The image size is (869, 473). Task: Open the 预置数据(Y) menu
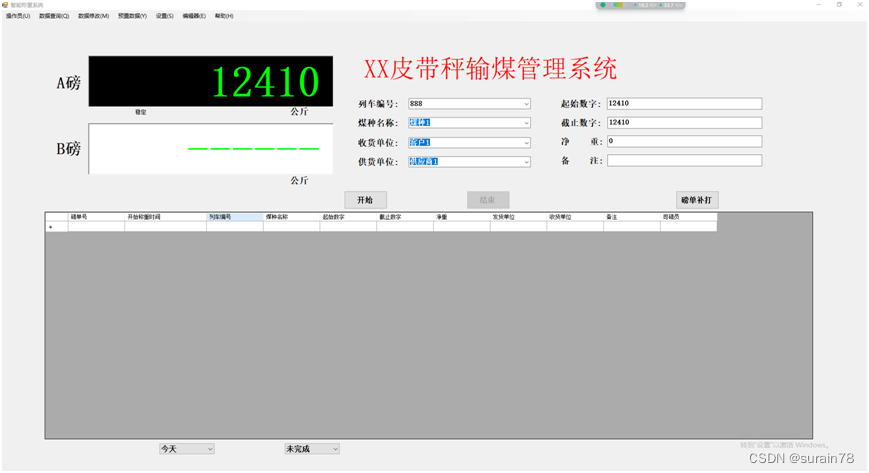click(132, 16)
